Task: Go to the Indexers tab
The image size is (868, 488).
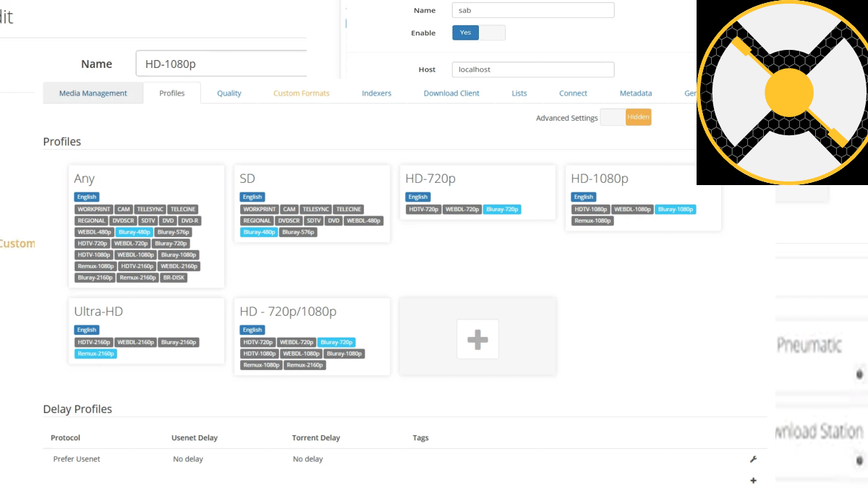Action: click(x=376, y=93)
